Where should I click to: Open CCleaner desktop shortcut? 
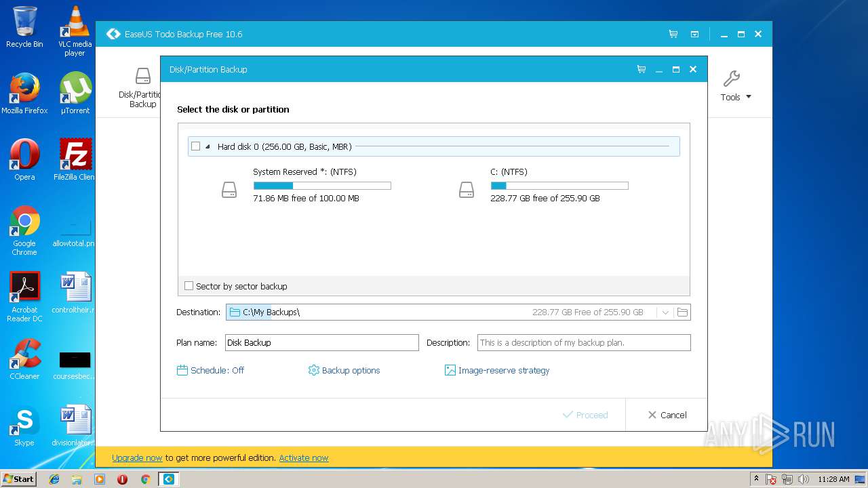(24, 359)
